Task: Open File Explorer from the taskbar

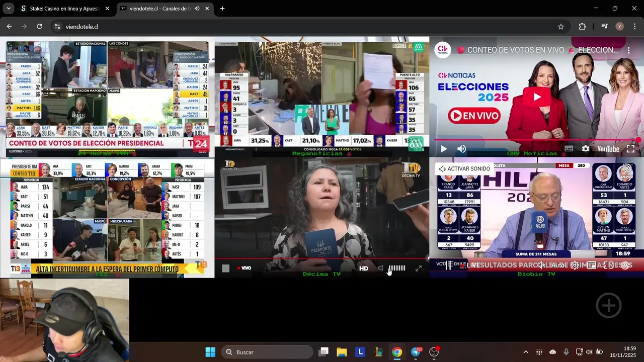Action: tap(342, 352)
